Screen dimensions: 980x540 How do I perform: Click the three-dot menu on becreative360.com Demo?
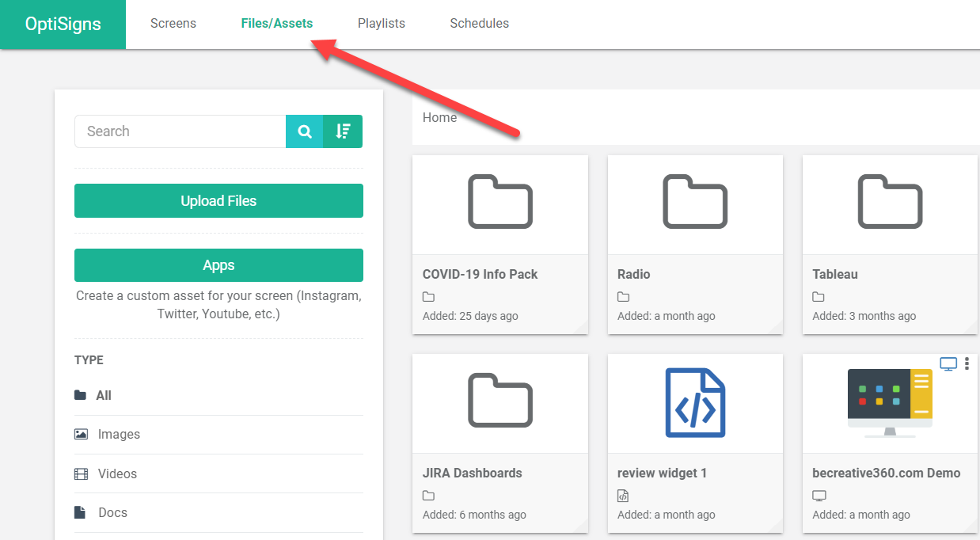967,364
